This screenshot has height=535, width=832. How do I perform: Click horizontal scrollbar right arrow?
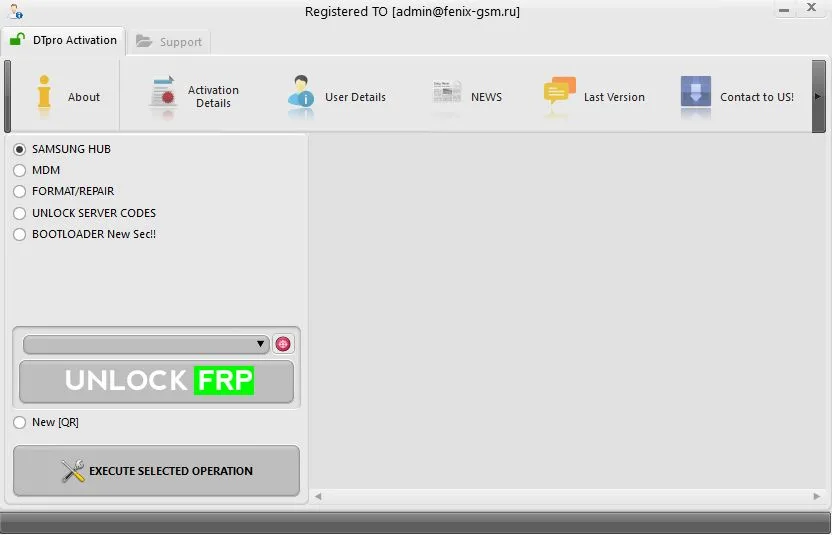click(x=817, y=496)
